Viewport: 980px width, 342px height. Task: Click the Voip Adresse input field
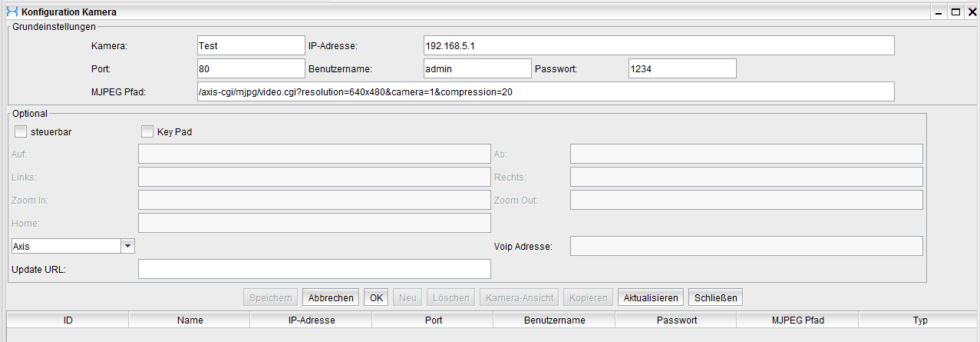coord(746,246)
